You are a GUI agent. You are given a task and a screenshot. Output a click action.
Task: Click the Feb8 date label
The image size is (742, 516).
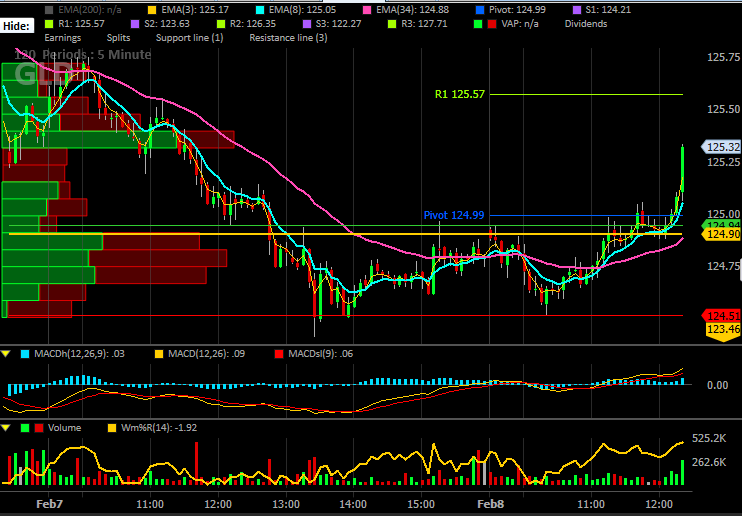coord(491,504)
